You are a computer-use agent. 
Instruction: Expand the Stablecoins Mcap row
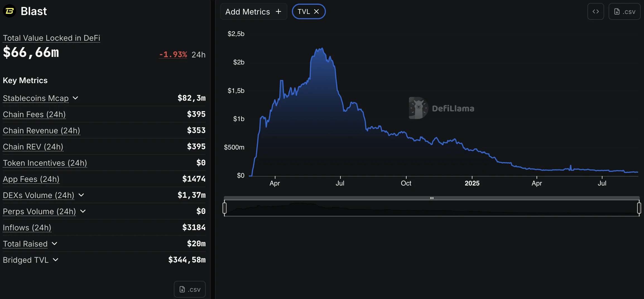point(75,98)
